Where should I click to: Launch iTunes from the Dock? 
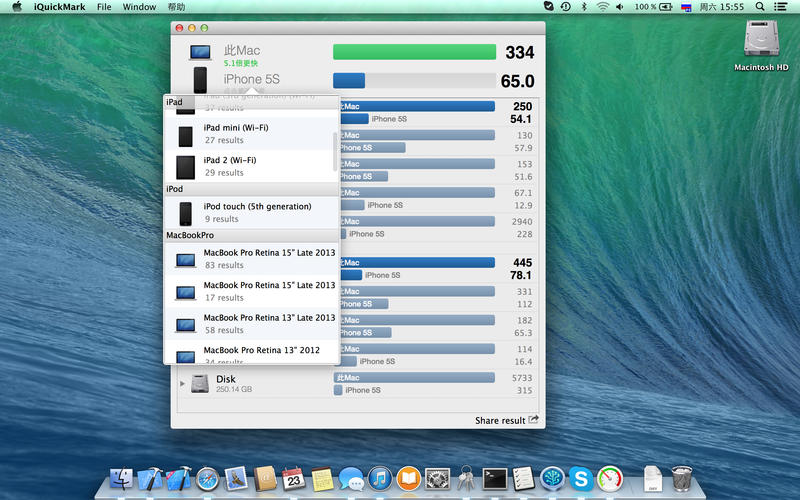point(380,479)
